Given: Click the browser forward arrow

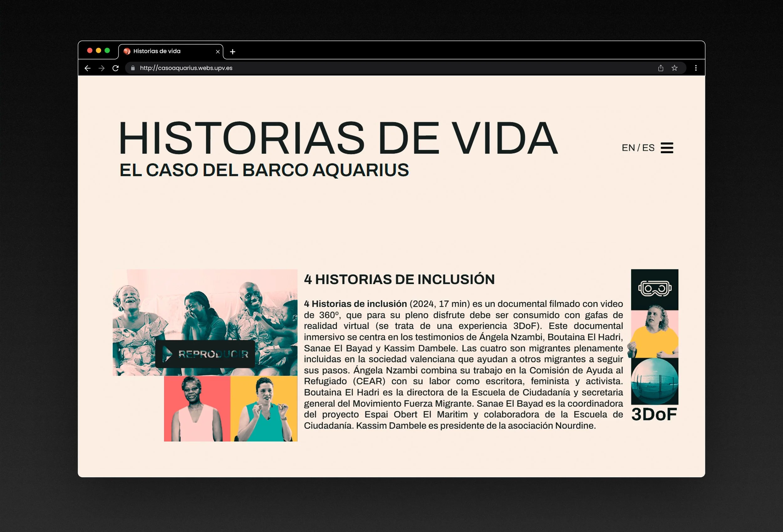Looking at the screenshot, I should pyautogui.click(x=101, y=68).
